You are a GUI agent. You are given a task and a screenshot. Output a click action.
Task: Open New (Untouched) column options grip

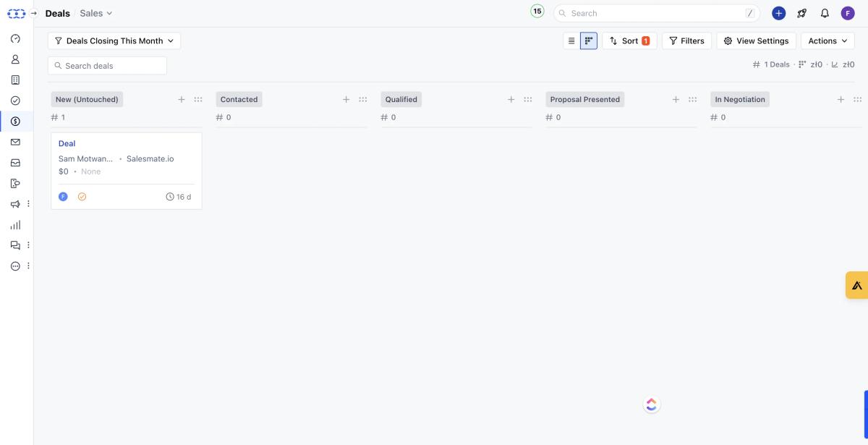coord(198,100)
